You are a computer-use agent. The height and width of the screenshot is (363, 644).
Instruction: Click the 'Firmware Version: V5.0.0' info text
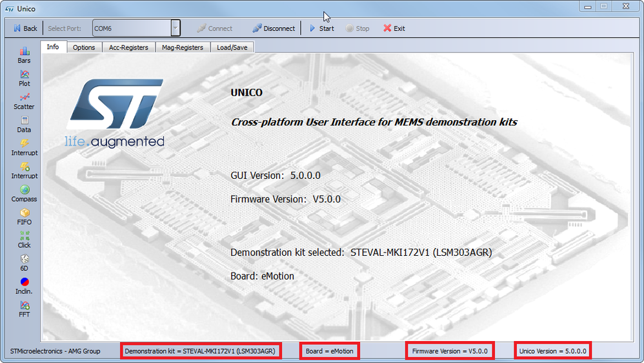coord(285,199)
